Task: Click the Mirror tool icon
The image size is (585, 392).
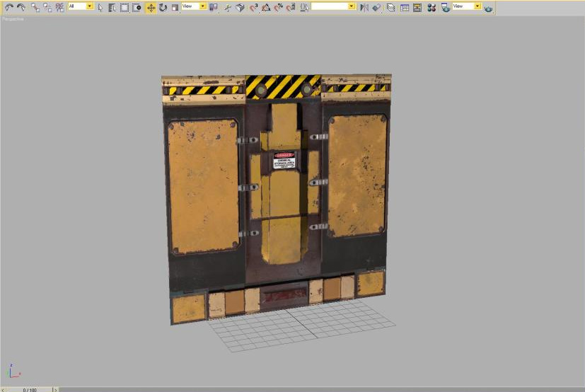Action: [x=364, y=7]
